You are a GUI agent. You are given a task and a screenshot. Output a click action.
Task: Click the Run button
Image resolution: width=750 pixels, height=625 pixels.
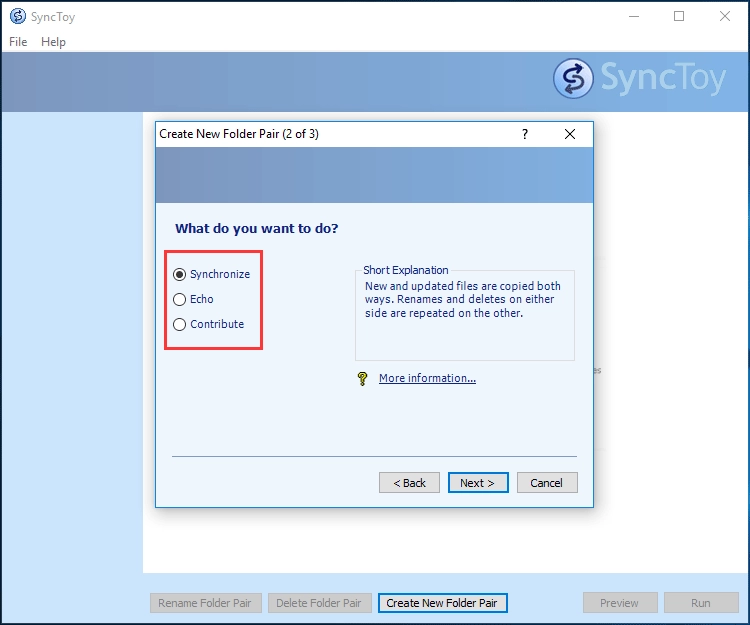pyautogui.click(x=701, y=603)
